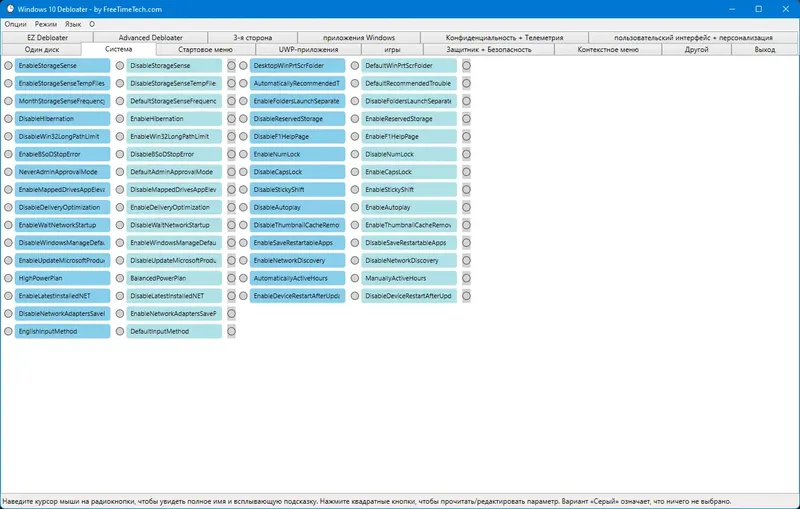Click the EnableWaitNetworkStartup label
Viewport: 800px width, 509px height.
[x=62, y=225]
